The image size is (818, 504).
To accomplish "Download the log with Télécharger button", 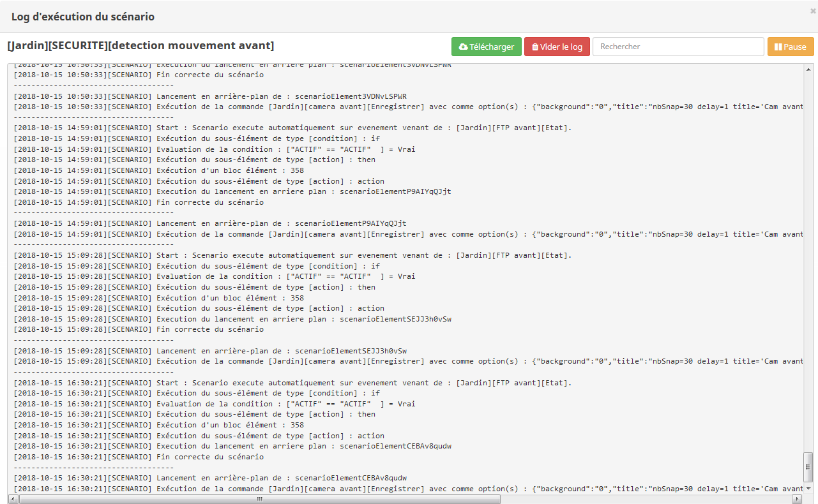I will (487, 47).
